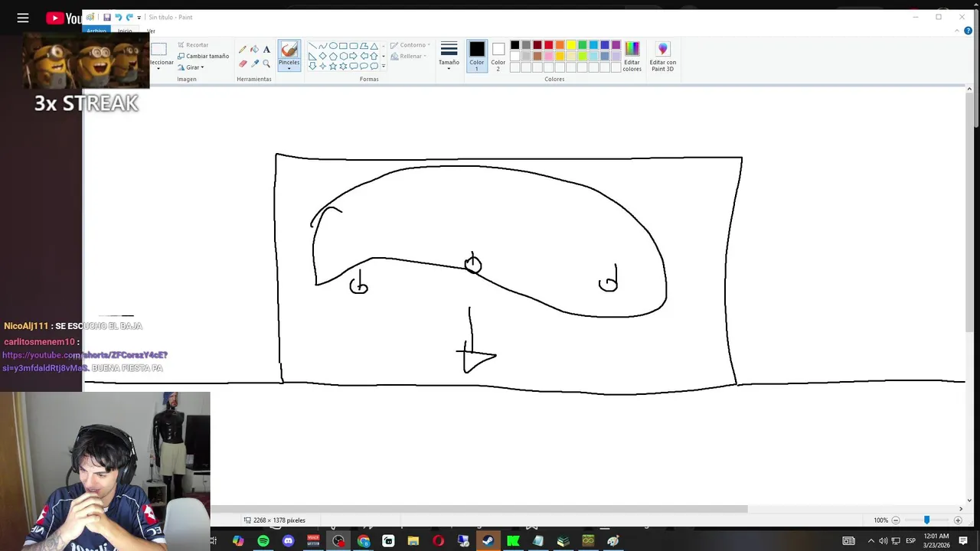Choose the Curve shape
980x551 pixels.
(x=323, y=45)
